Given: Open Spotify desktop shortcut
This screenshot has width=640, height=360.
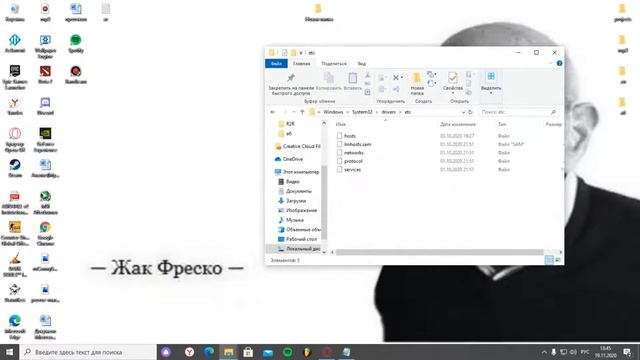Looking at the screenshot, I should click(76, 44).
